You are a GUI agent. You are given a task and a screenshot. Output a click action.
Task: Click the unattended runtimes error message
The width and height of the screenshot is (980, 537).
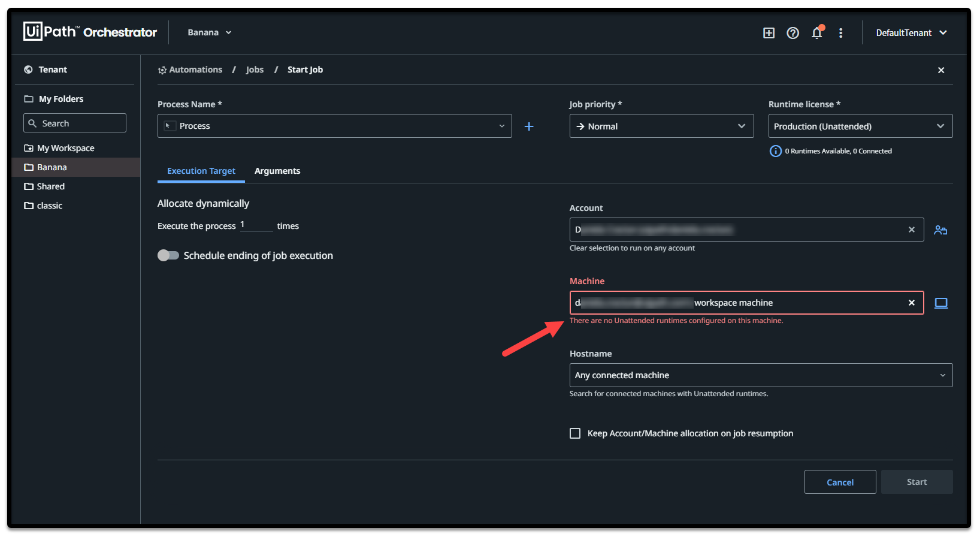[x=676, y=321]
